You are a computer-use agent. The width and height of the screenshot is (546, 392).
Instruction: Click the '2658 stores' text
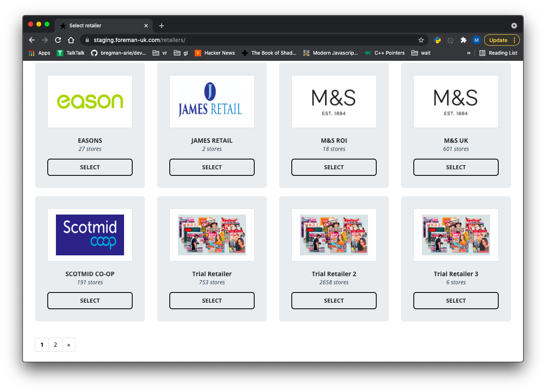(x=334, y=282)
